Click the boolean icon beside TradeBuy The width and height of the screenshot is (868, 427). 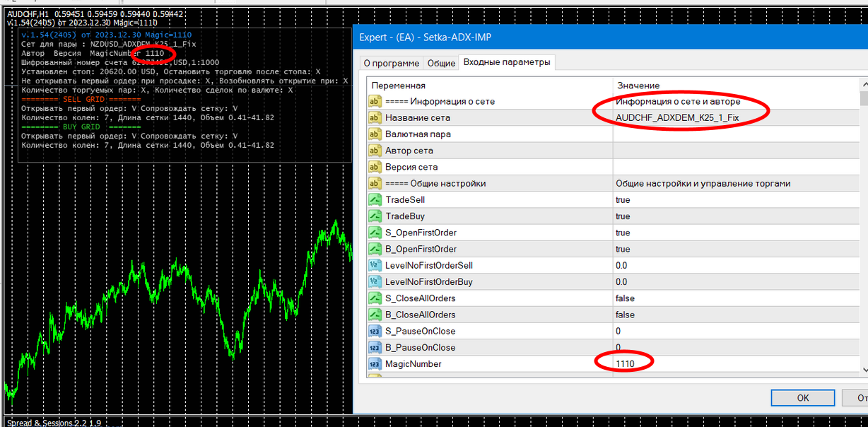pyautogui.click(x=375, y=216)
